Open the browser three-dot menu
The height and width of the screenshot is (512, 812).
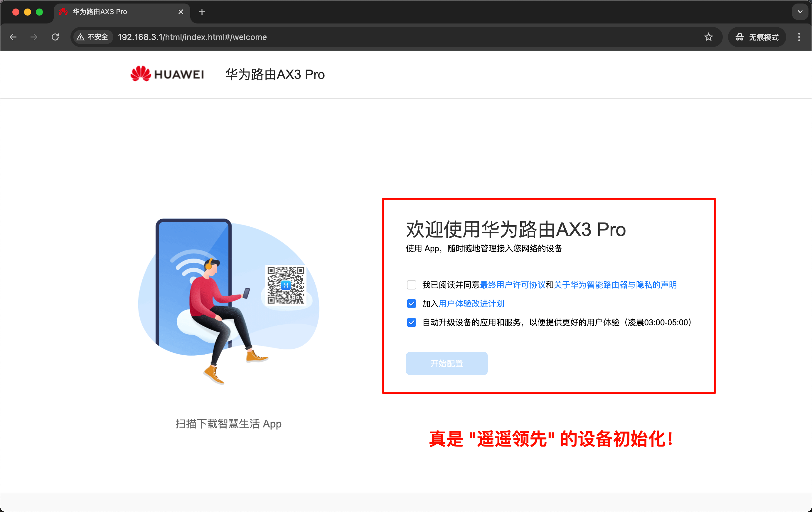click(799, 37)
